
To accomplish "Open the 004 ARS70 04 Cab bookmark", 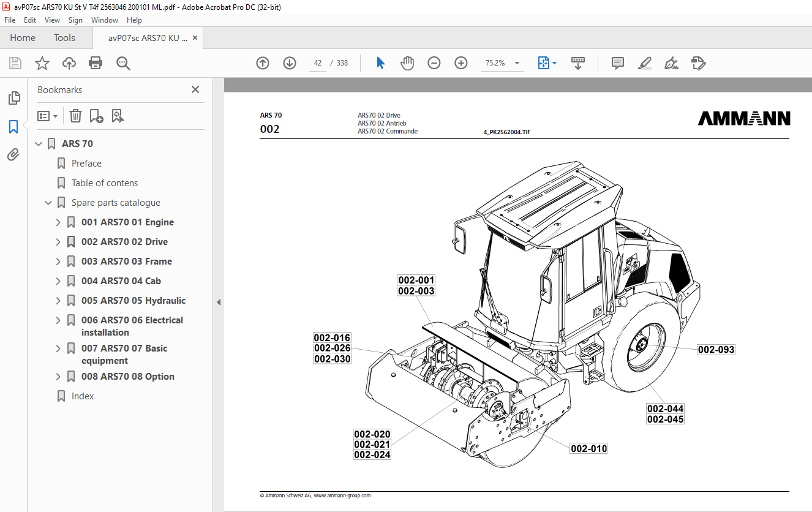I will point(121,281).
